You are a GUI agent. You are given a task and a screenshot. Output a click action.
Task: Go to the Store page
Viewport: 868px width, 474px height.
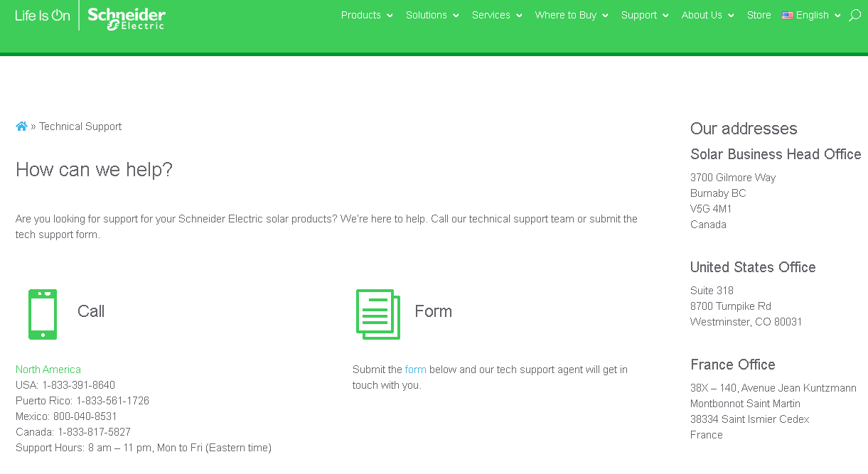click(x=759, y=15)
